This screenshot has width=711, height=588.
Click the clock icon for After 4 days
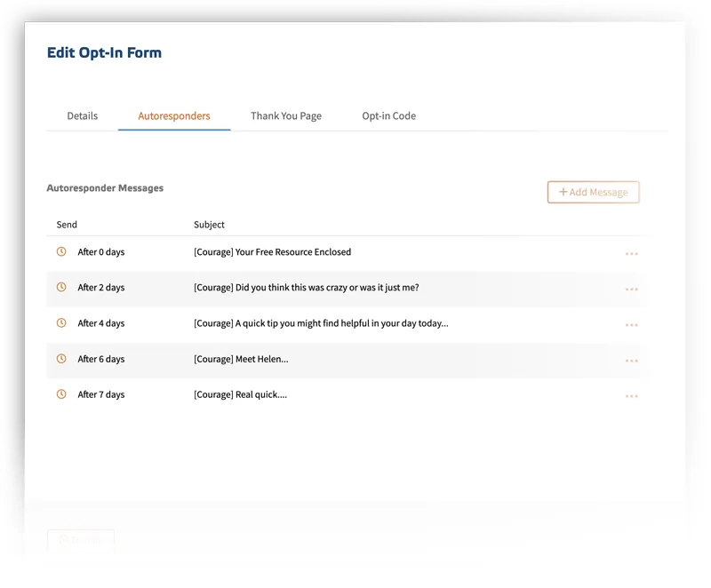61,322
